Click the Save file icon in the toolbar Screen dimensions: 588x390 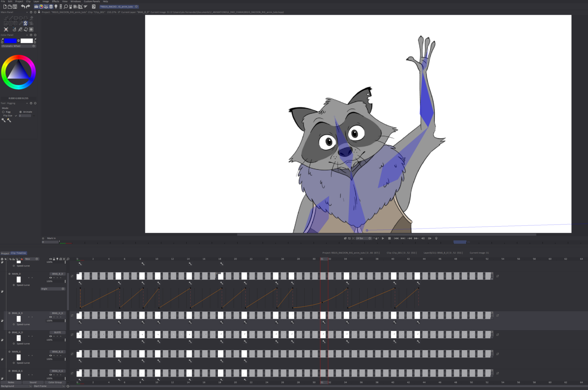pos(15,7)
